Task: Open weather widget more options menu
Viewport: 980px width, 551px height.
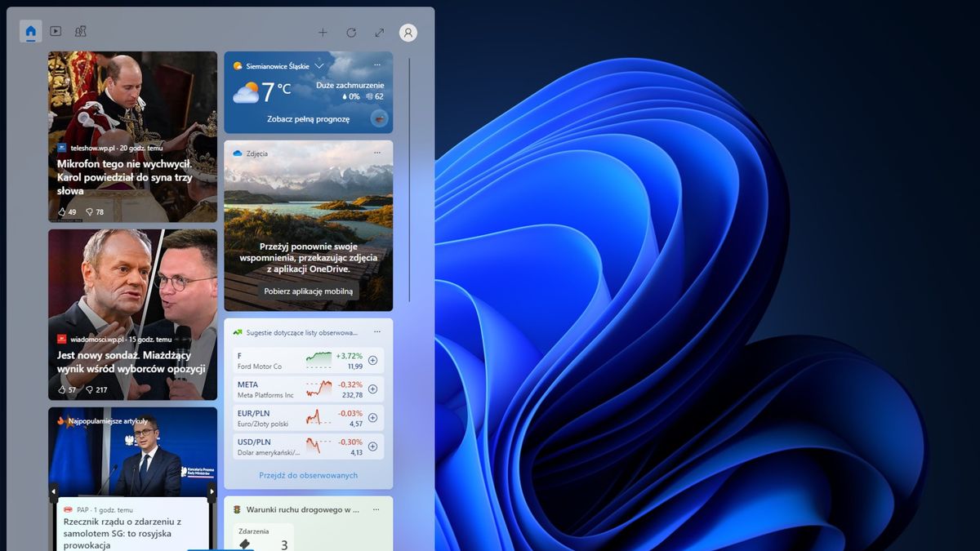Action: (x=377, y=64)
